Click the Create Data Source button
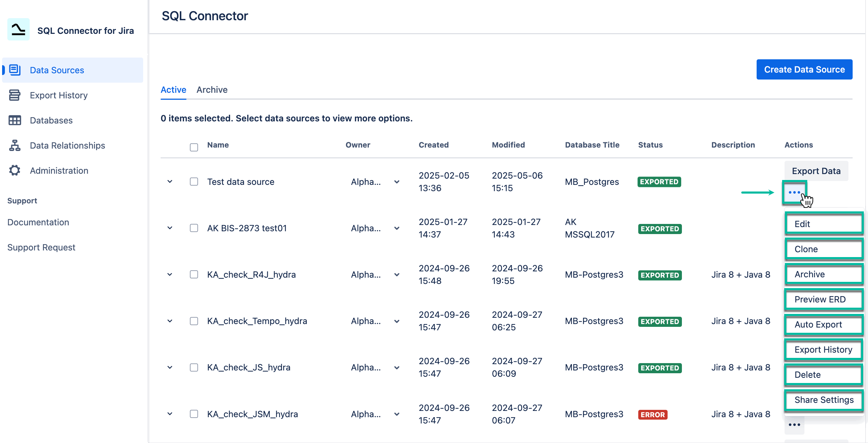Image resolution: width=868 pixels, height=443 pixels. coord(804,69)
